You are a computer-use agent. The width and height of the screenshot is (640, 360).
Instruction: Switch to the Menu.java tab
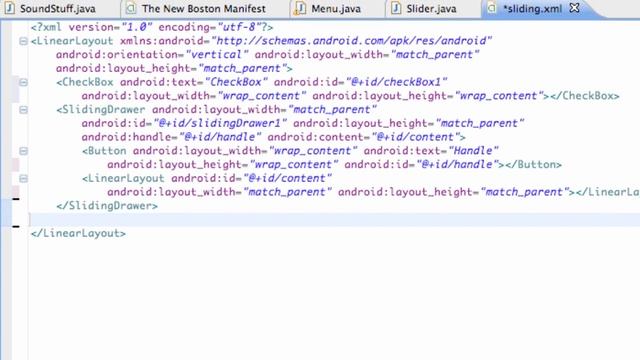click(336, 9)
